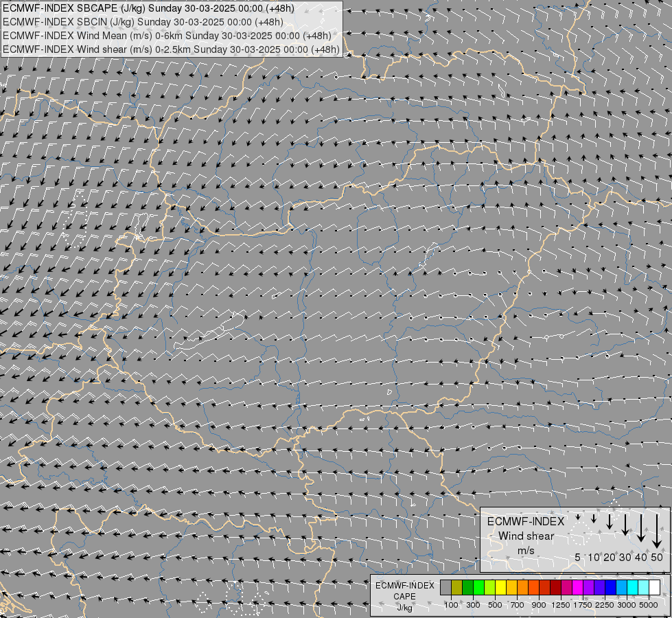The width and height of the screenshot is (672, 618).
Task: Click the '10' label under the shear arrows
Action: [594, 557]
